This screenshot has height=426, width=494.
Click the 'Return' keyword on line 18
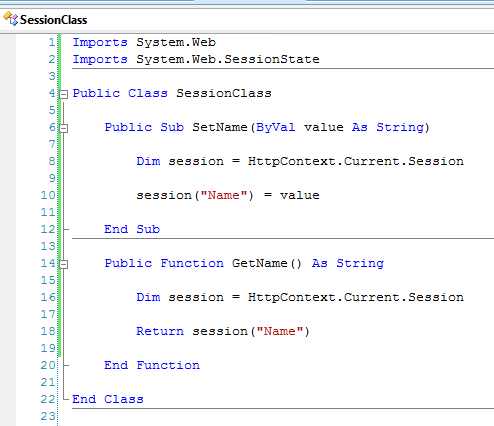160,331
